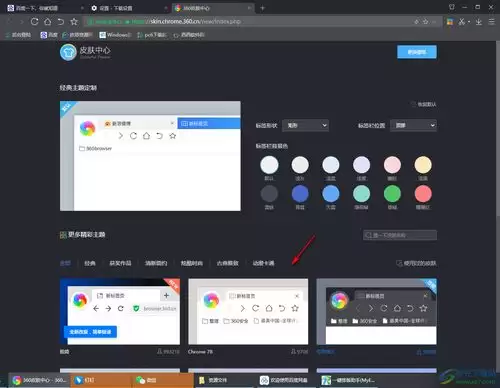Click the classic theme preview image
Screen dimensions: 500x388
(150, 156)
